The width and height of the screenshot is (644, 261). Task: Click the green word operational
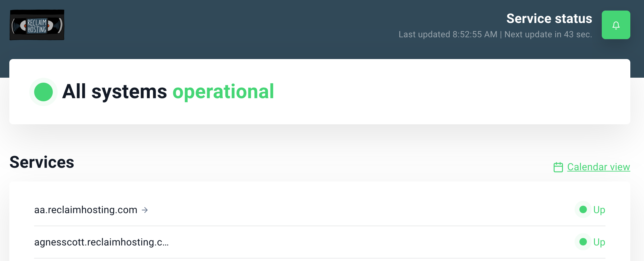[223, 92]
